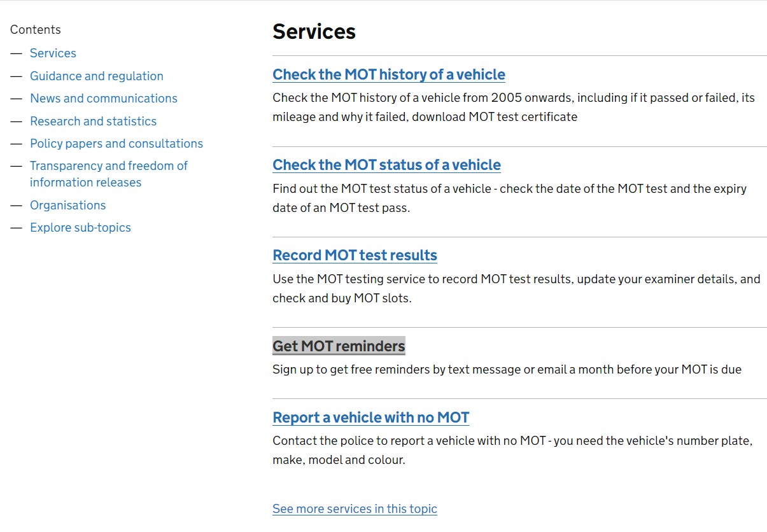
Task: Click the Services main heading
Action: tap(314, 32)
